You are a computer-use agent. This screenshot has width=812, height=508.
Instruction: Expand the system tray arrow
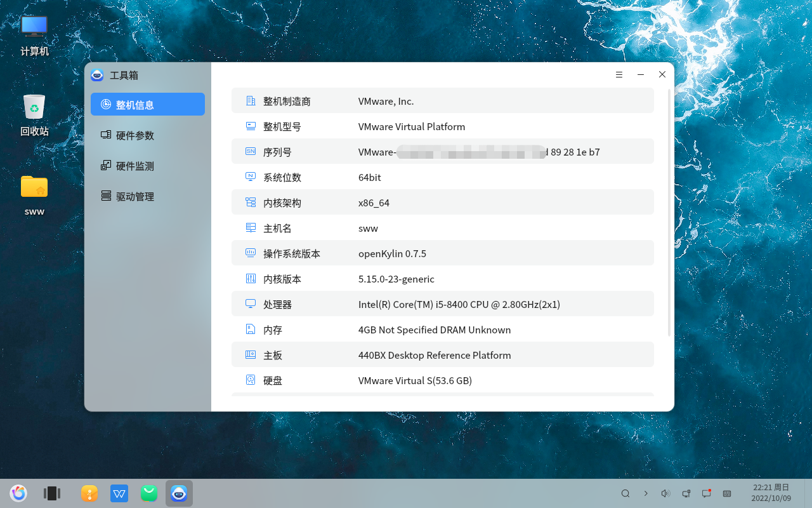click(646, 493)
